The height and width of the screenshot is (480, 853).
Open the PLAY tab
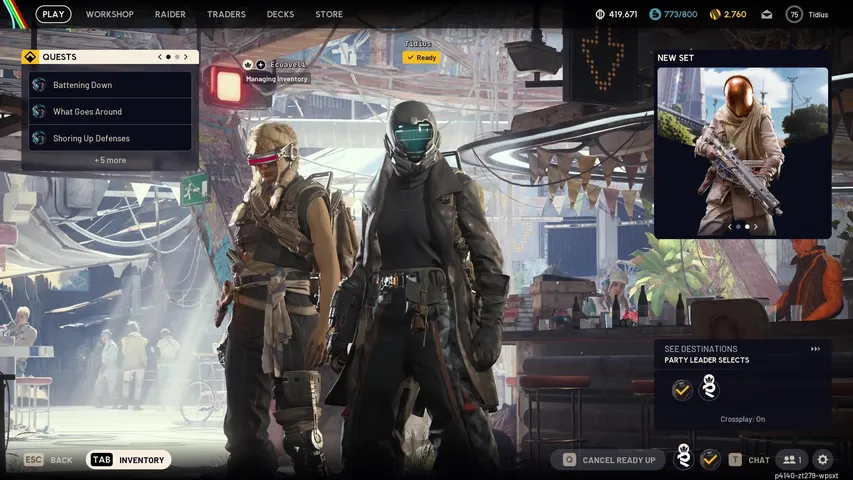coord(53,14)
